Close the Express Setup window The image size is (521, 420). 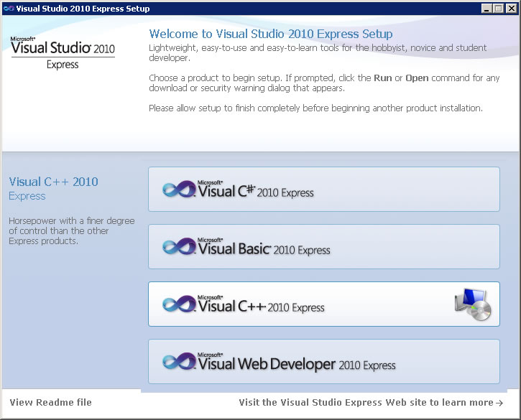coord(511,9)
